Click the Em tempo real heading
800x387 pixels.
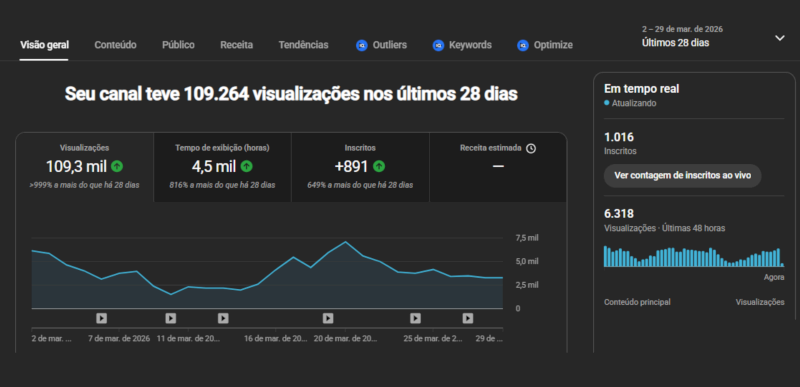(641, 89)
